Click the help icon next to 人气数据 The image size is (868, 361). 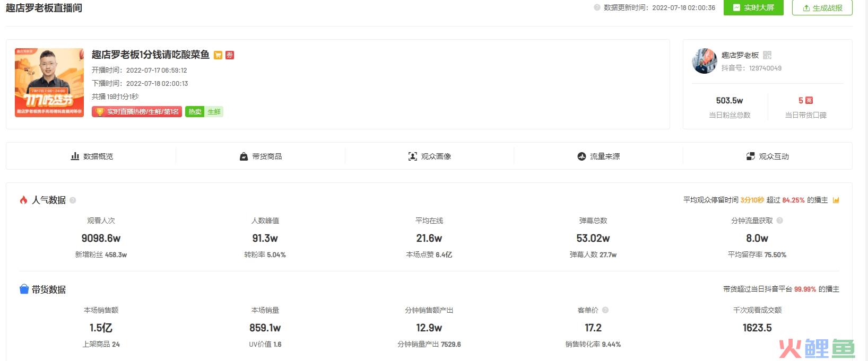73,200
